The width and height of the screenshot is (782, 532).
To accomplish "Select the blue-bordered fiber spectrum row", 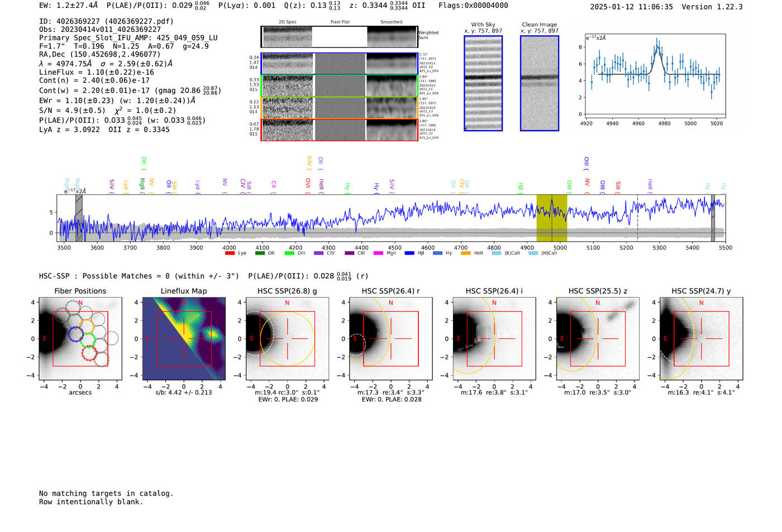I will point(340,64).
